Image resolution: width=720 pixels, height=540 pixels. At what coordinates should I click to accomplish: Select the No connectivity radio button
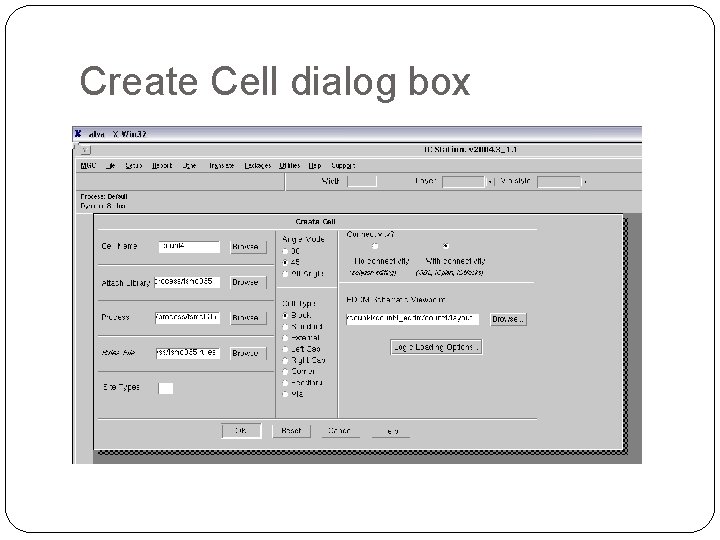coord(375,246)
